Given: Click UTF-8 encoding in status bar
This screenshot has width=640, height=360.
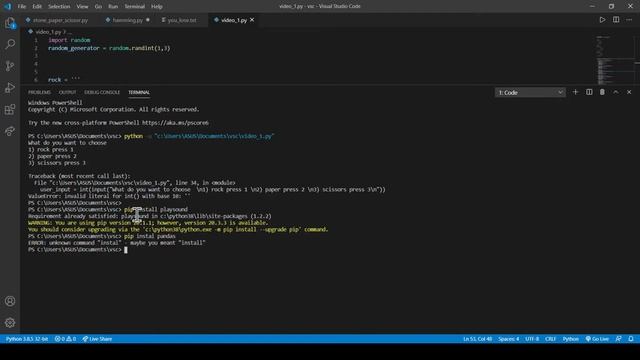Looking at the screenshot, I should pos(532,339).
